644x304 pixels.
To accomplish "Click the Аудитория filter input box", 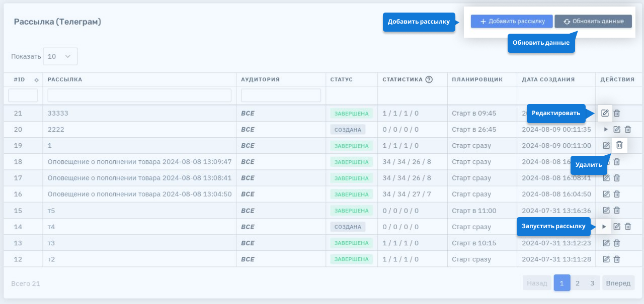I will coord(281,95).
